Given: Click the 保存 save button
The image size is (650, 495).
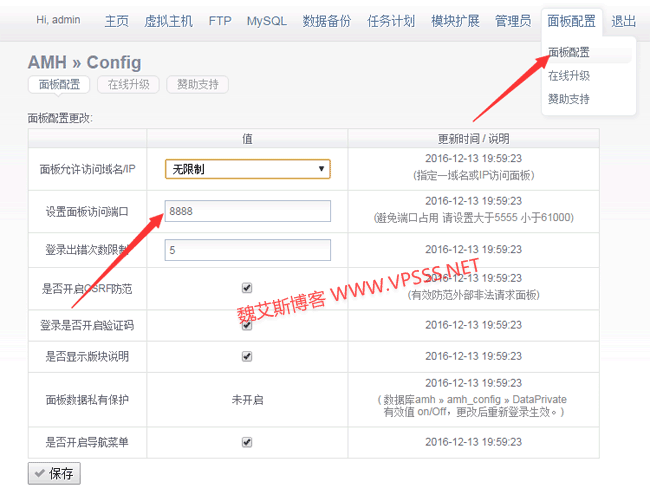Looking at the screenshot, I should click(54, 473).
